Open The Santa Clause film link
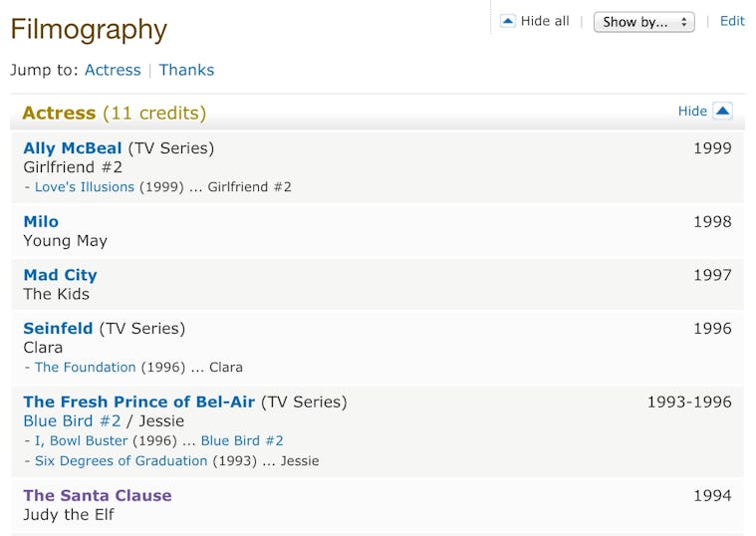This screenshot has height=536, width=756. pos(98,495)
